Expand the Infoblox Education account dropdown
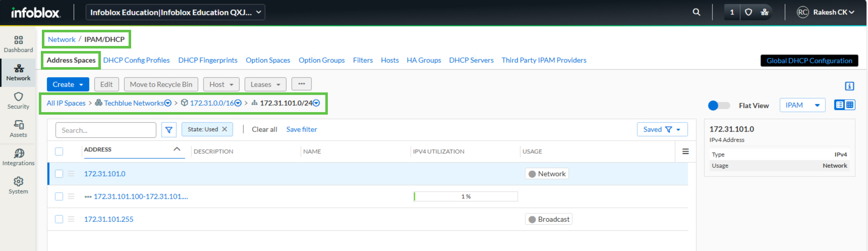Image resolution: width=868 pixels, height=251 pixels. (176, 12)
